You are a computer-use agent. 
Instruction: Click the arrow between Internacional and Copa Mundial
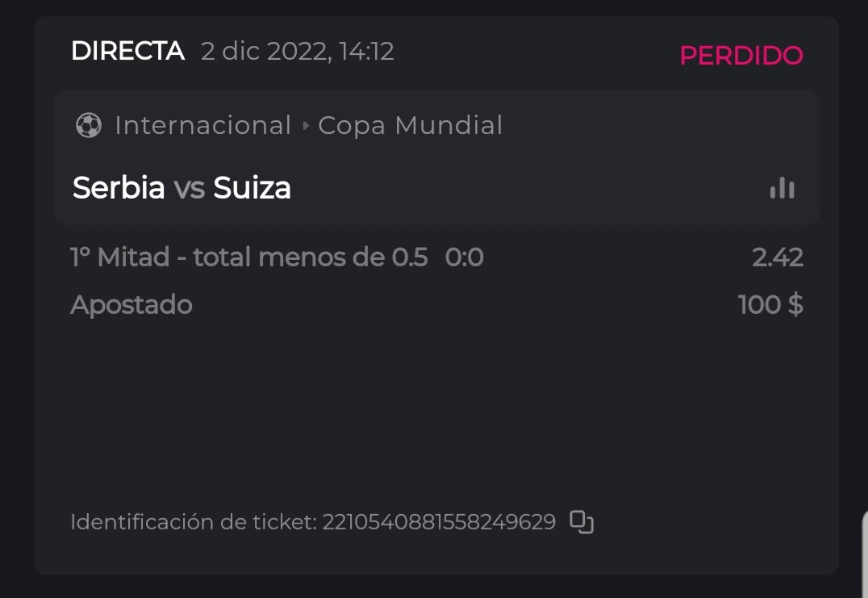pyautogui.click(x=306, y=126)
